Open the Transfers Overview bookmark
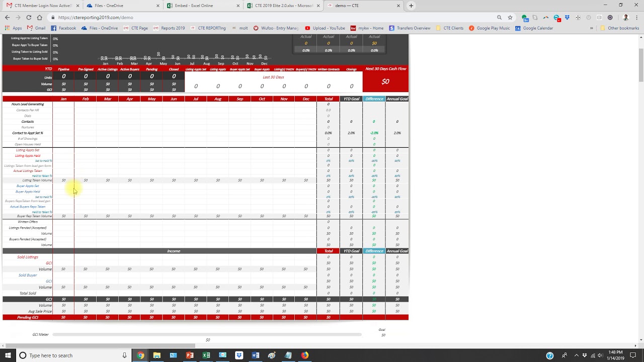This screenshot has width=644, height=362. point(410,28)
